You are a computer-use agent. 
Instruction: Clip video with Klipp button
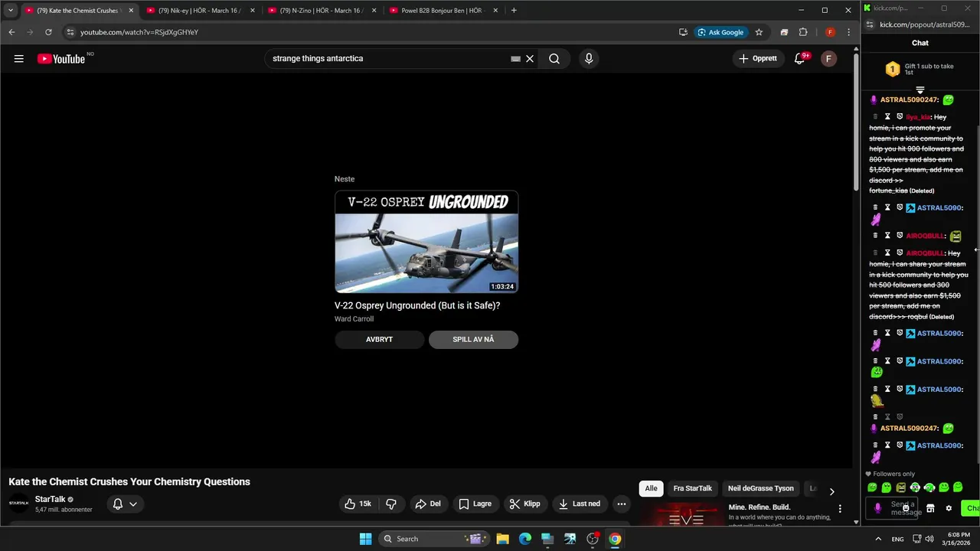click(524, 504)
